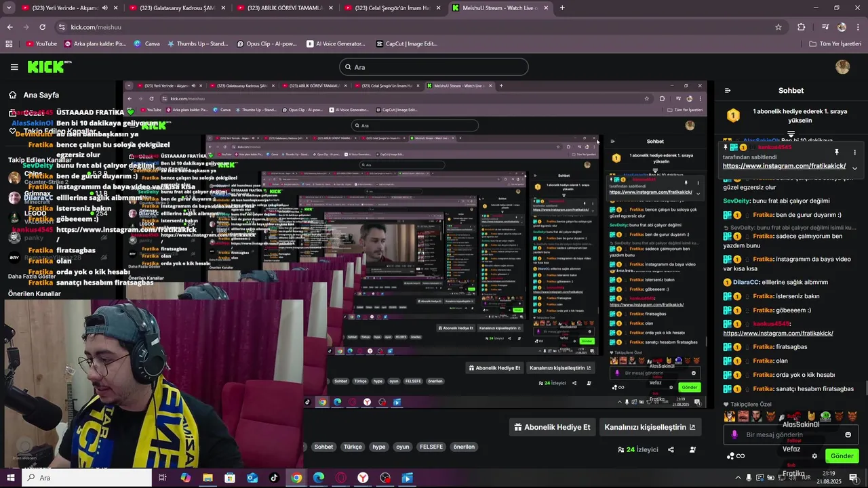Viewport: 868px width, 488px height.
Task: Open Opera browser in taskbar
Action: click(x=341, y=478)
